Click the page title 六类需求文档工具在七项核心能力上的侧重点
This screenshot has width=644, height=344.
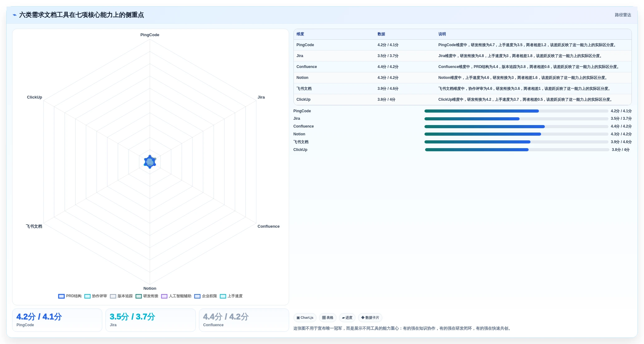[82, 15]
